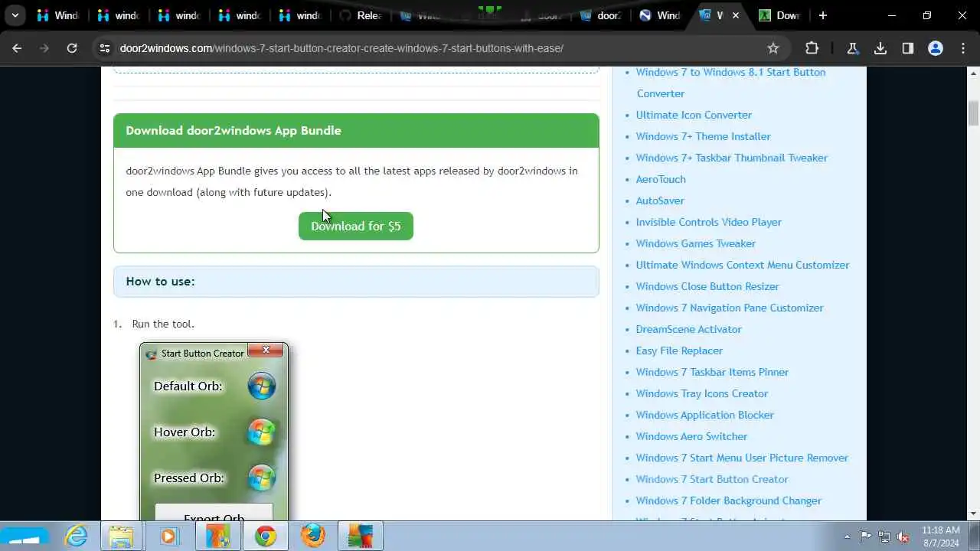Open Windows 7 Start Button Creator link
This screenshot has height=551, width=980.
(x=711, y=479)
